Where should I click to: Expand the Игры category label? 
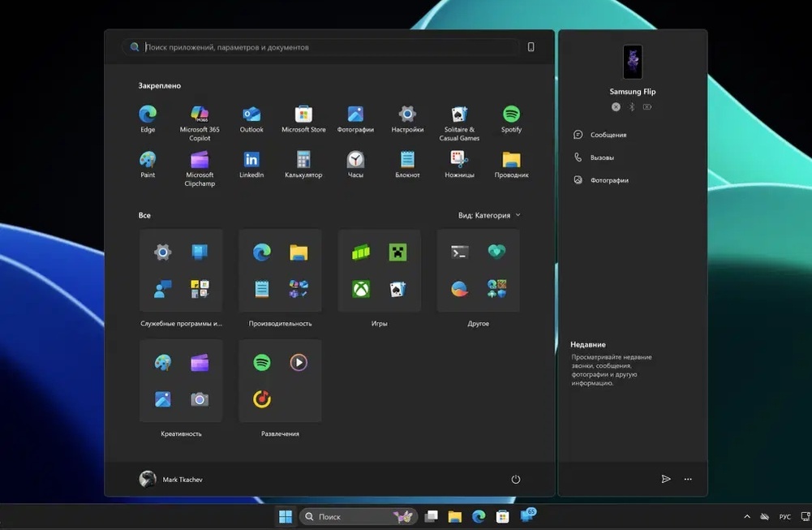coord(379,323)
